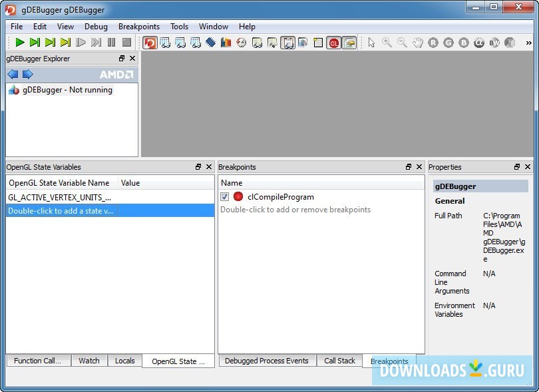Select the Watch tab
539x392 pixels.
click(x=89, y=361)
